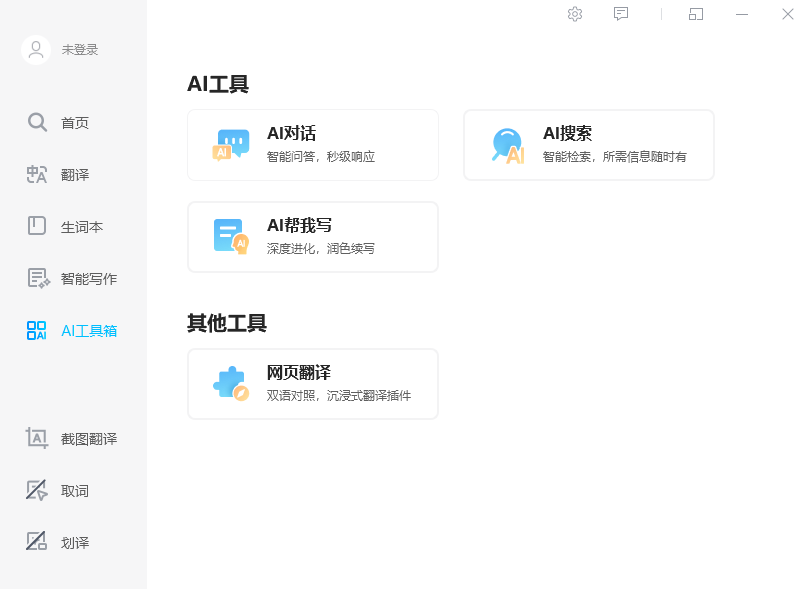Click the AI帮我写 document icon
This screenshot has height=589, width=810.
point(231,237)
